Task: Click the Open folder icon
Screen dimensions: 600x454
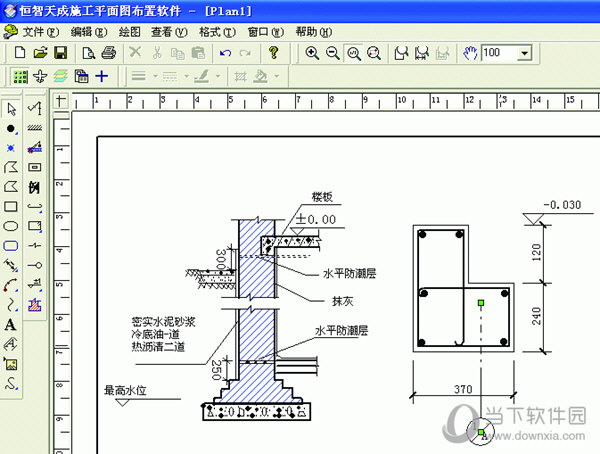Action: (41, 52)
